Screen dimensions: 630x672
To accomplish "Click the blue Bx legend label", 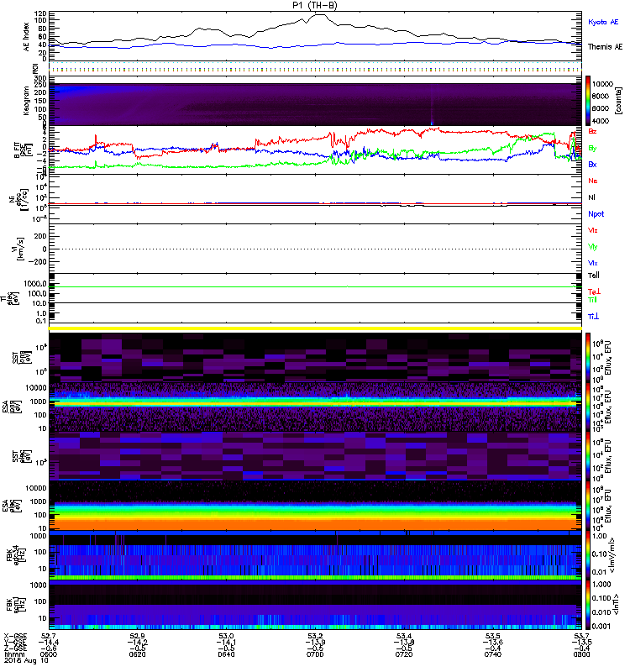I will coord(593,165).
